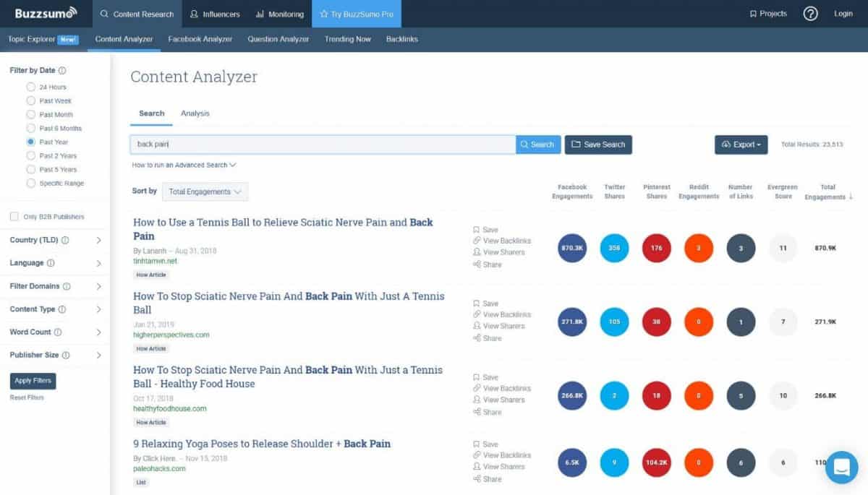
Task: Select the Past Year date filter
Action: tap(31, 142)
